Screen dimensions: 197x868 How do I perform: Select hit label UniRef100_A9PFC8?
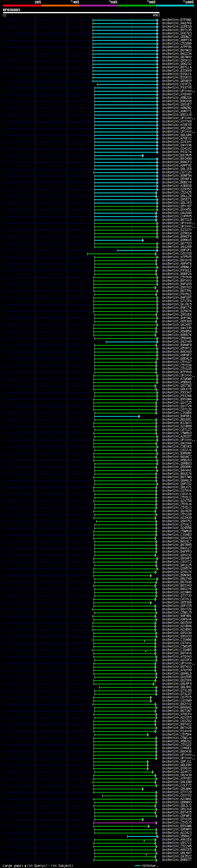point(177,40)
